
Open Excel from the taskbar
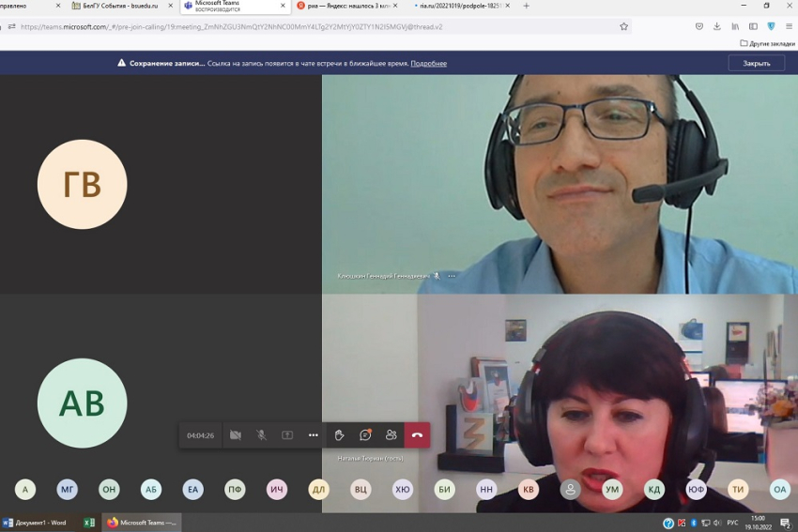click(x=89, y=523)
